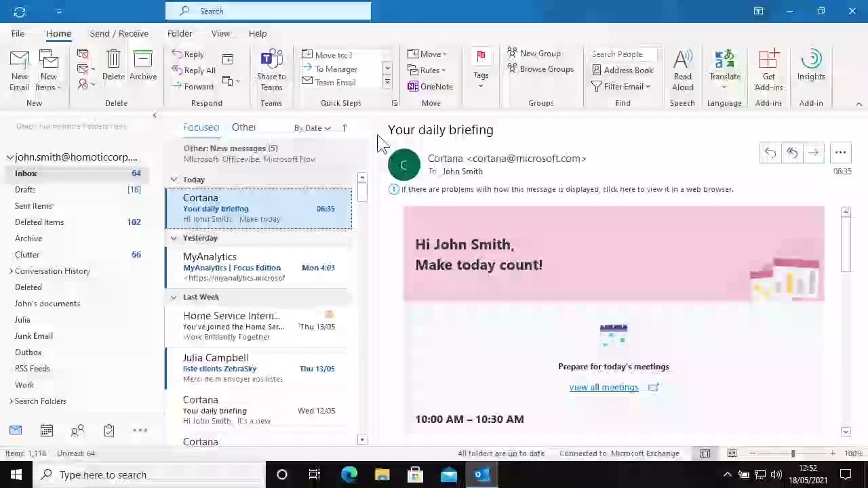Viewport: 868px width, 488px height.
Task: Click the Search People field
Action: (624, 54)
